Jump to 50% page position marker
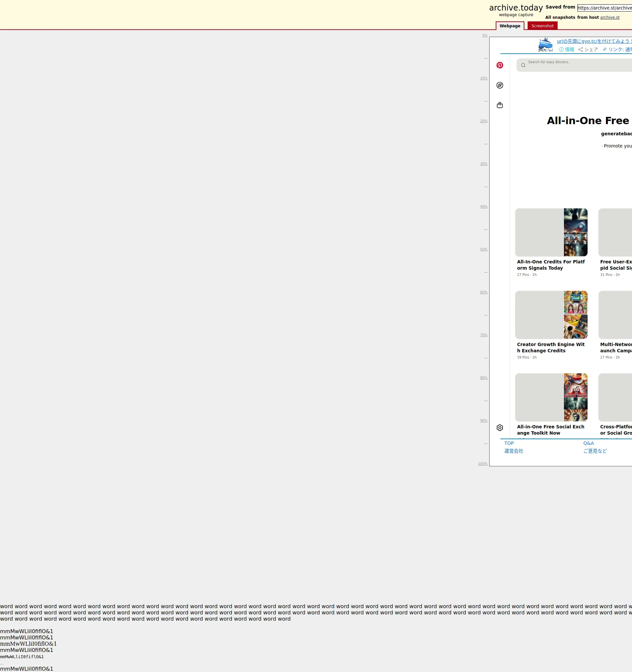 [x=483, y=250]
